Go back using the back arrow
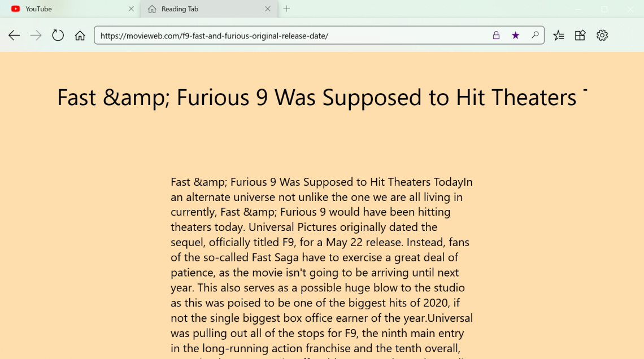Viewport: 644px width, 359px height. 14,36
